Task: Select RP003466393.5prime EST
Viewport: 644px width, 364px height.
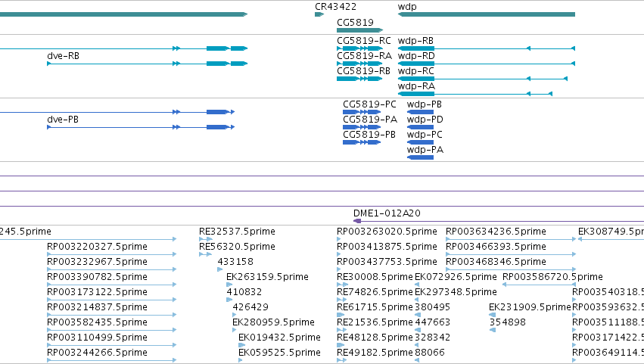Action: 496,247
